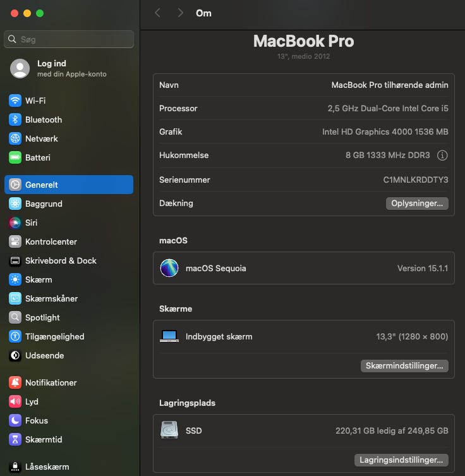The height and width of the screenshot is (476, 465).
Task: Select Wi-Fi label in sidebar
Action: pyautogui.click(x=35, y=101)
